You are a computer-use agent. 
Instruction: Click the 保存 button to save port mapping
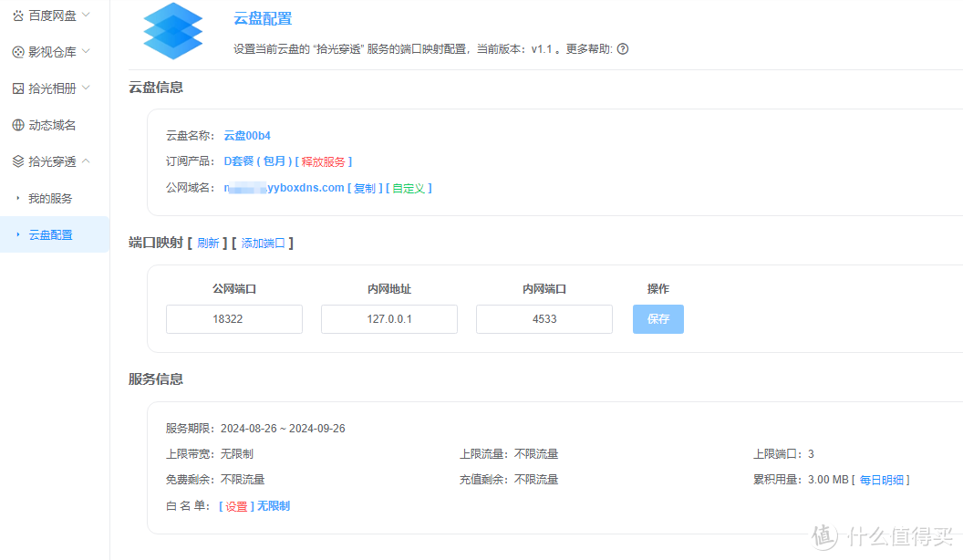tap(658, 318)
